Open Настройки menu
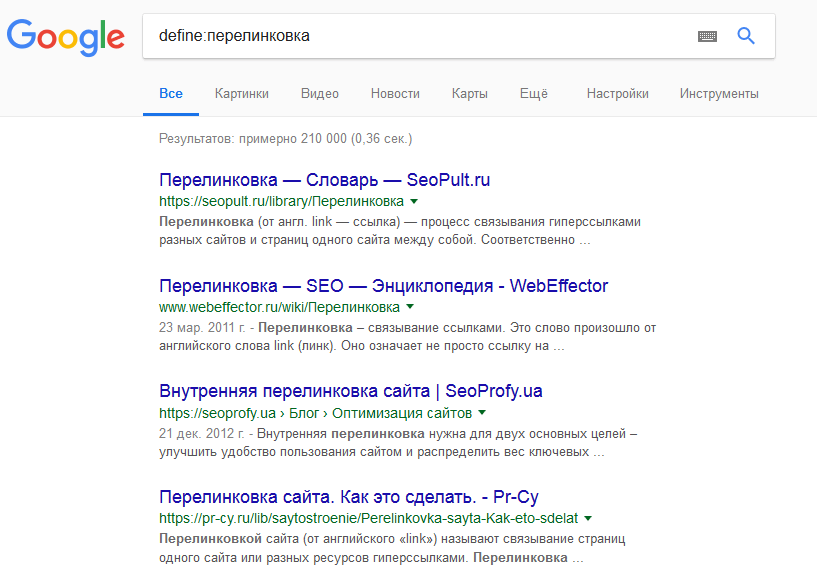The height and width of the screenshot is (580, 817). (x=617, y=94)
